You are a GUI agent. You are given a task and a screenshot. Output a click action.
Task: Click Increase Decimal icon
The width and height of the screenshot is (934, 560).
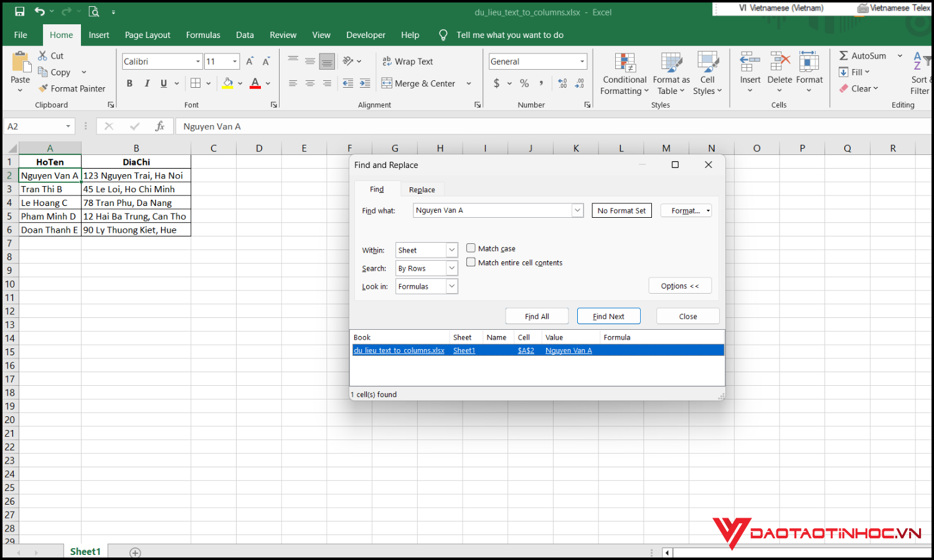point(562,83)
